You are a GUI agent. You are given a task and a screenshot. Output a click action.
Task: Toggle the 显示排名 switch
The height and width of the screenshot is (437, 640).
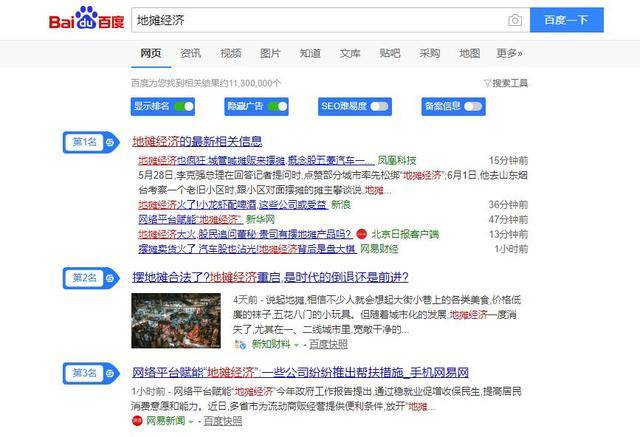point(183,106)
